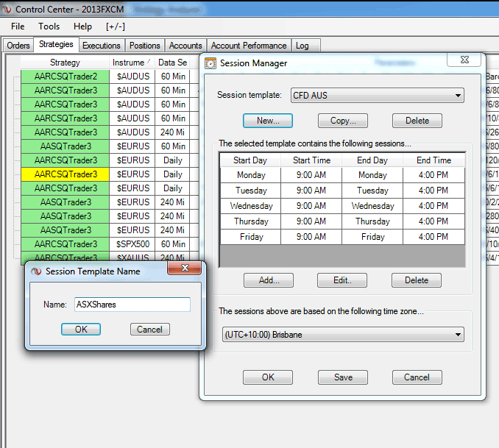Open the Tools menu
The width and height of the screenshot is (499, 448).
point(49,26)
